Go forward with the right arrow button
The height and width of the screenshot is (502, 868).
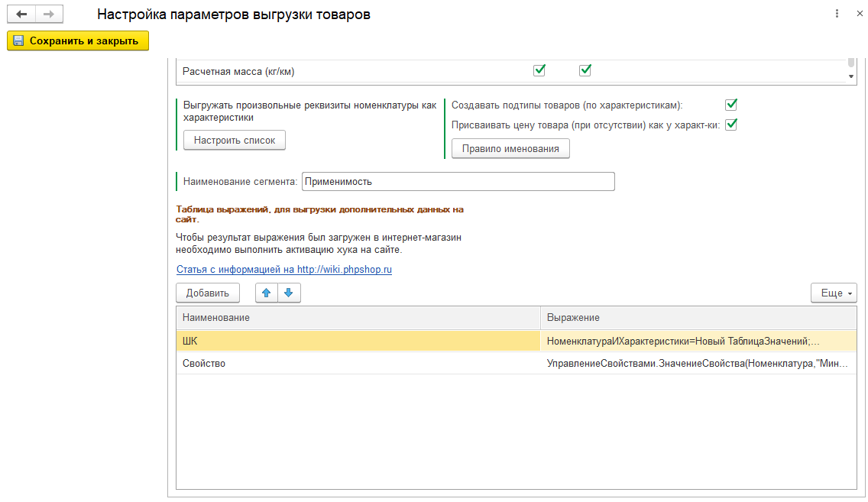coord(49,15)
